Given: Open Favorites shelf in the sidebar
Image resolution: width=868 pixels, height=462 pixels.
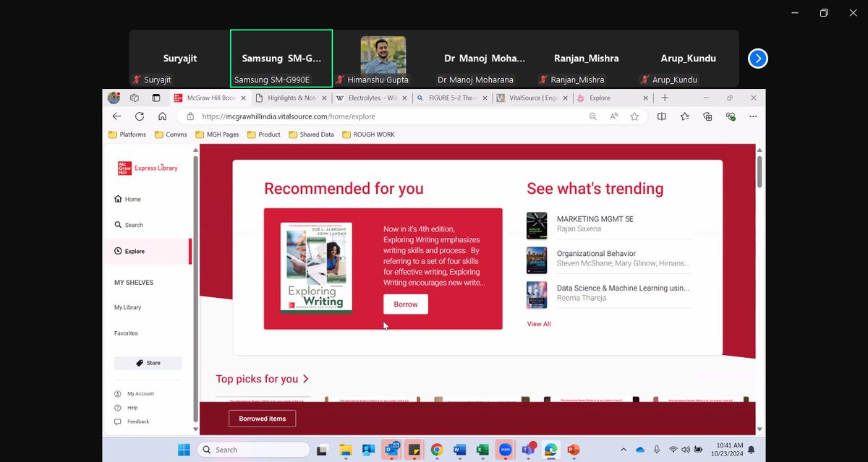Looking at the screenshot, I should 126,333.
